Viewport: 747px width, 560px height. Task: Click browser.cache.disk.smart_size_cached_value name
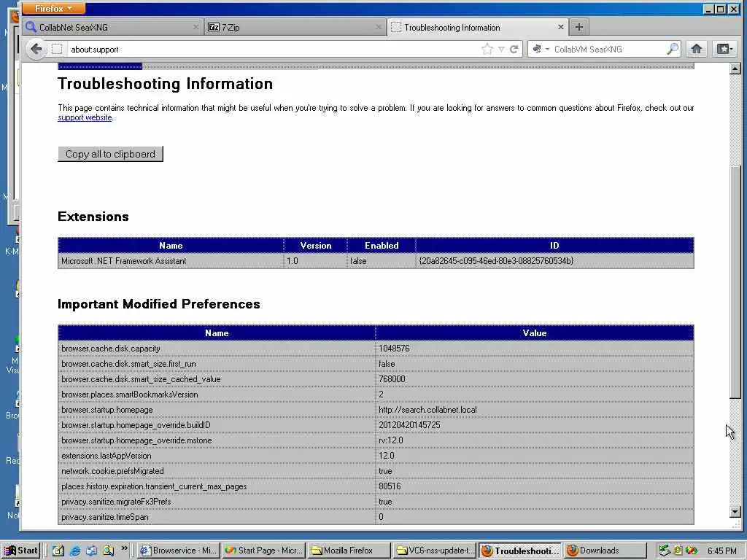[x=141, y=379]
